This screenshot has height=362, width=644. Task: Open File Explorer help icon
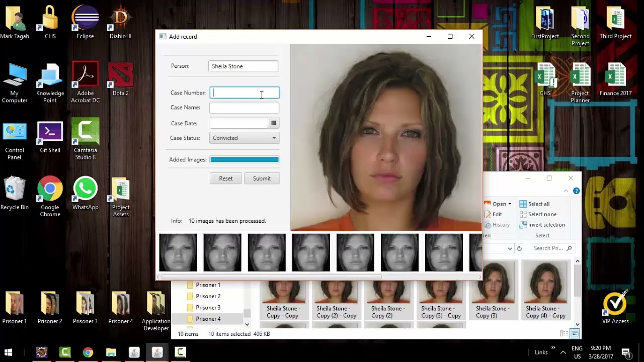(x=576, y=191)
